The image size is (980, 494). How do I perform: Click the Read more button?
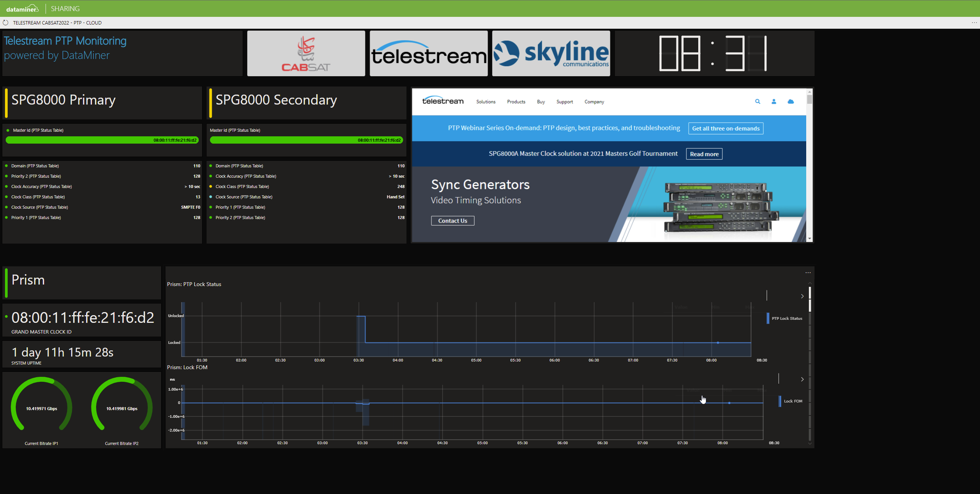coord(704,154)
